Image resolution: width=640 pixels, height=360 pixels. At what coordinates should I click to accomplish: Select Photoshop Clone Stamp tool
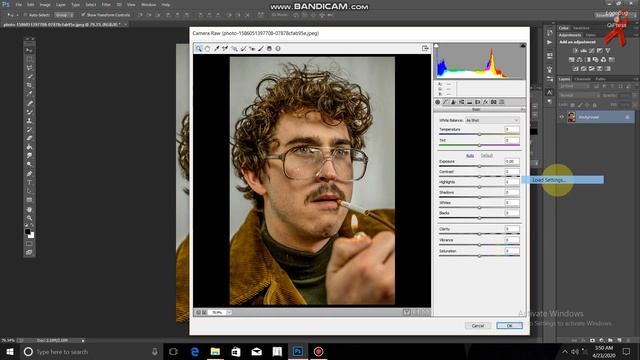pos(29,121)
